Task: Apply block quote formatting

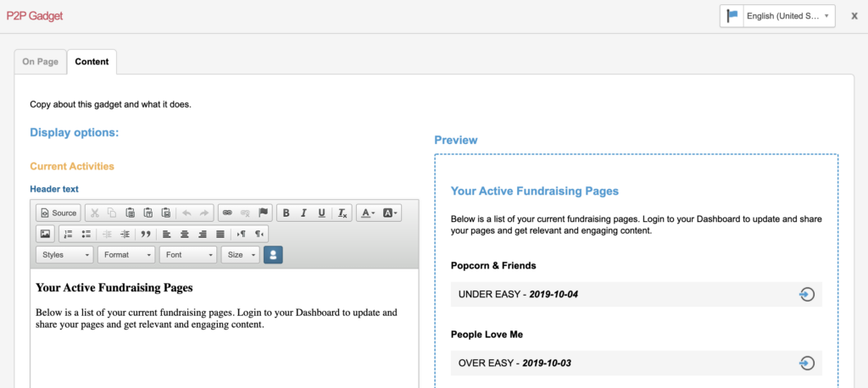Action: (145, 234)
